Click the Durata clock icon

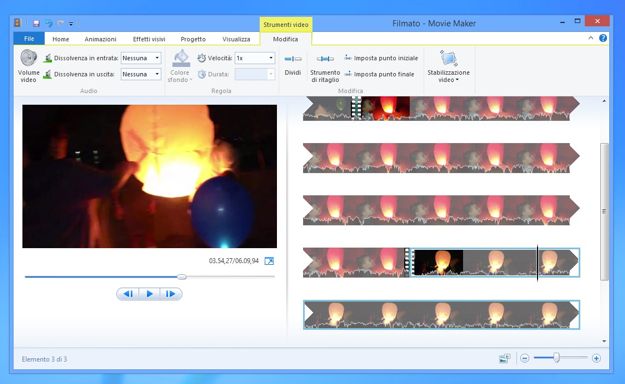[202, 74]
